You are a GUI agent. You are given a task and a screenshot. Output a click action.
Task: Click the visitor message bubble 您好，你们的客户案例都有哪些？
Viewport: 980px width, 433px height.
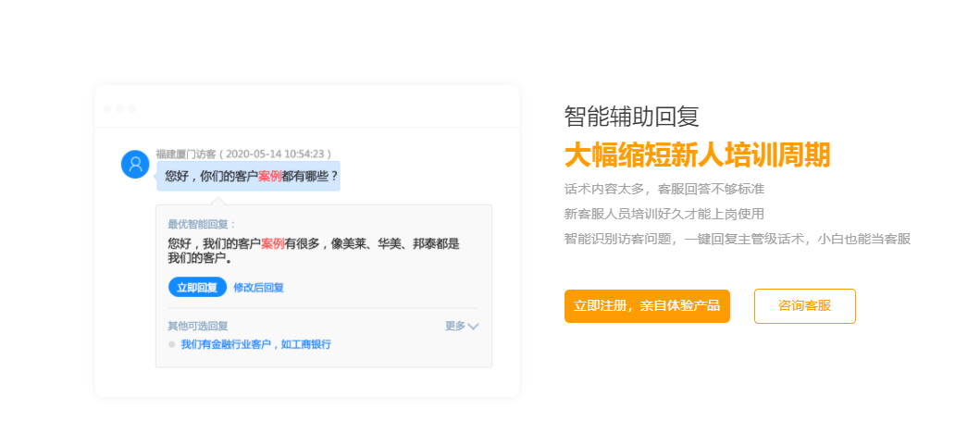pyautogui.click(x=248, y=176)
